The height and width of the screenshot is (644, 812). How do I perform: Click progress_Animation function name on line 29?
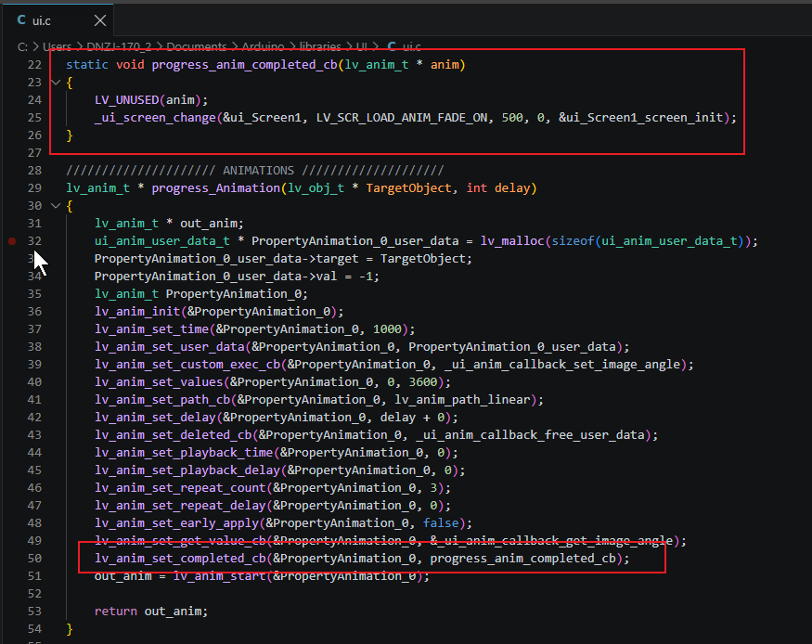(x=216, y=188)
